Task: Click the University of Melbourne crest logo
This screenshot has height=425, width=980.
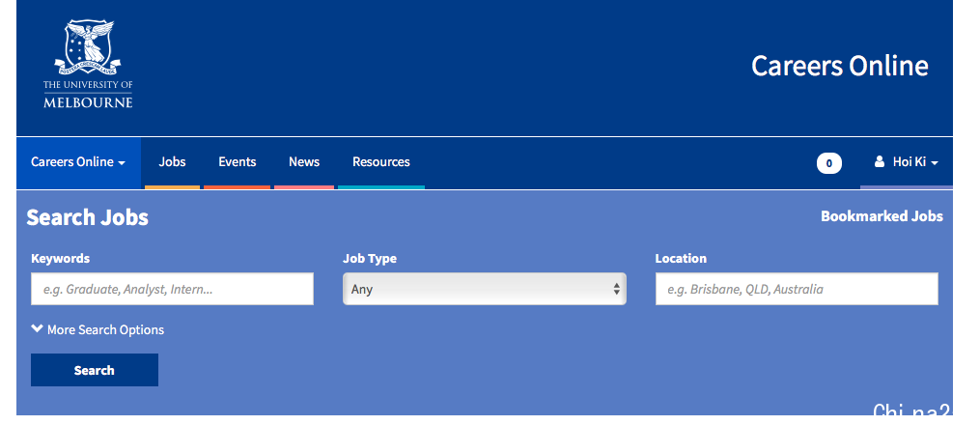Action: 88,64
